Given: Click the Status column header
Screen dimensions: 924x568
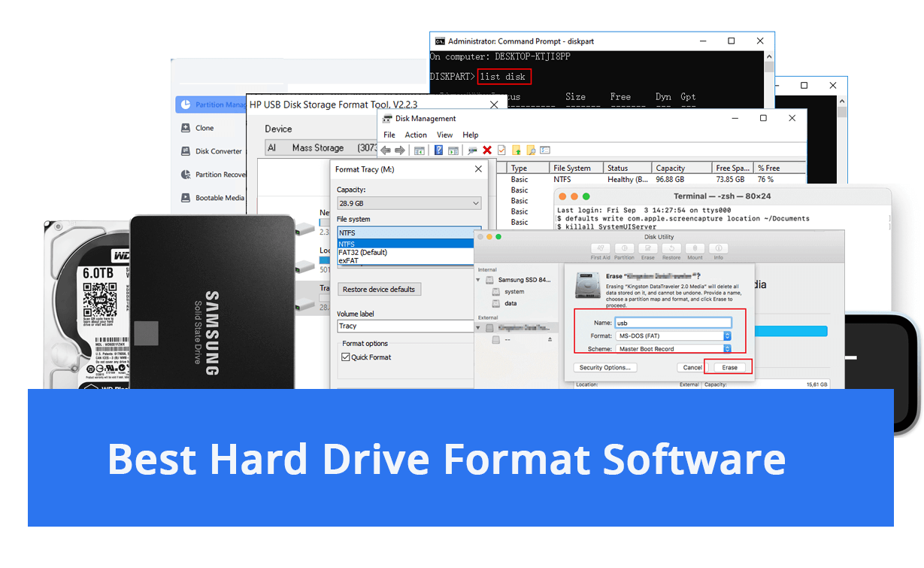Looking at the screenshot, I should (627, 169).
